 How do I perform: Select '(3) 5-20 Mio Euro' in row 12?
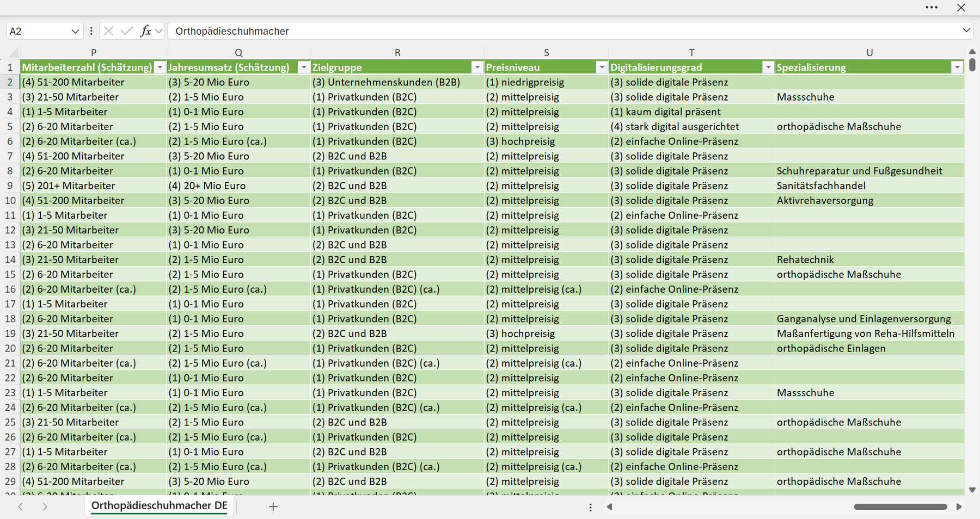pyautogui.click(x=238, y=230)
